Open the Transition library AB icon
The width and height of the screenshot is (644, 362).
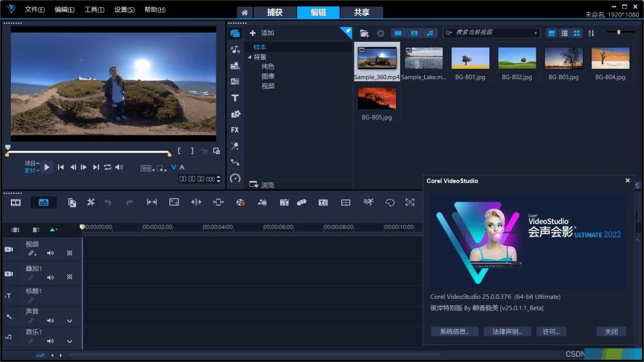pyautogui.click(x=235, y=81)
